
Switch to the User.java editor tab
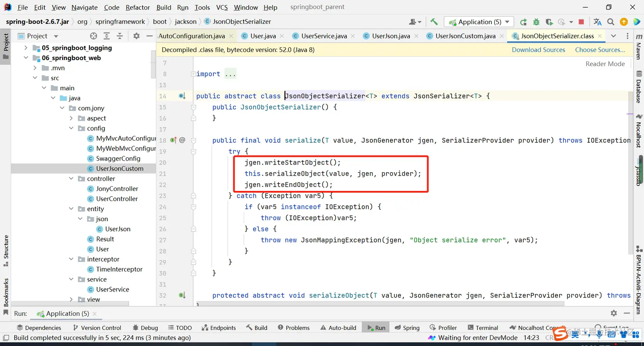263,36
